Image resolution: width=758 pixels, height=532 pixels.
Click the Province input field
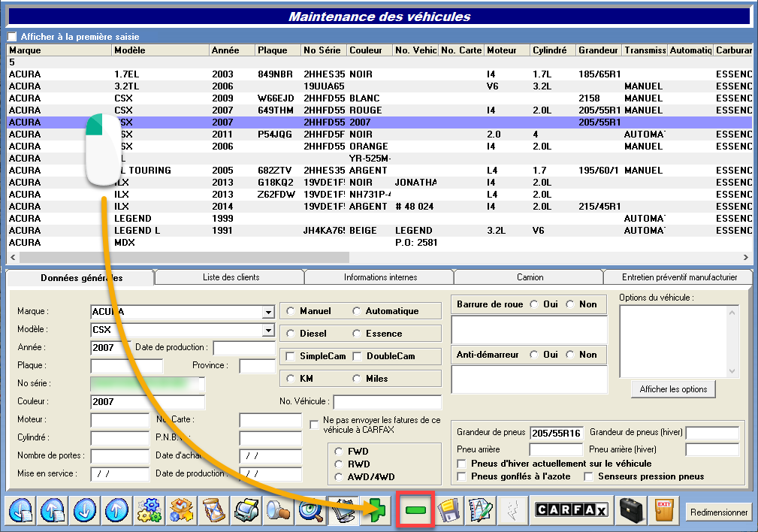pyautogui.click(x=257, y=366)
